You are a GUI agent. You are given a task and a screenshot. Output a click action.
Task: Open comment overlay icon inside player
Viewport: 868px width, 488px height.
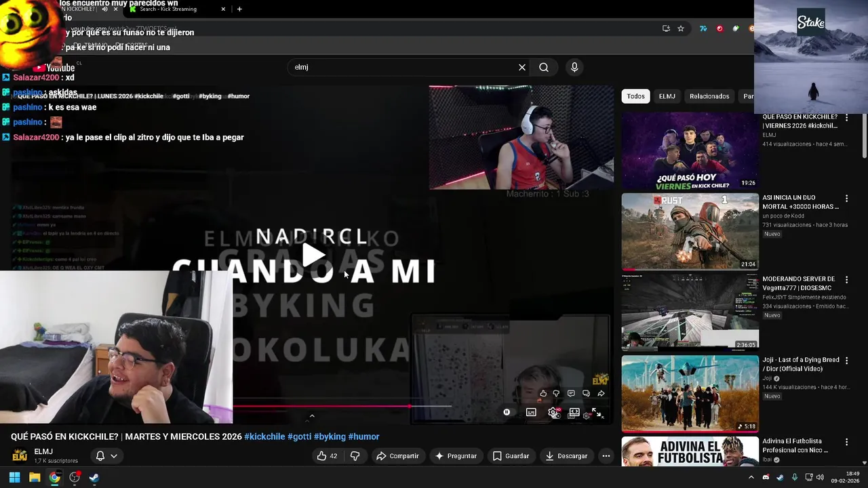[x=571, y=393]
